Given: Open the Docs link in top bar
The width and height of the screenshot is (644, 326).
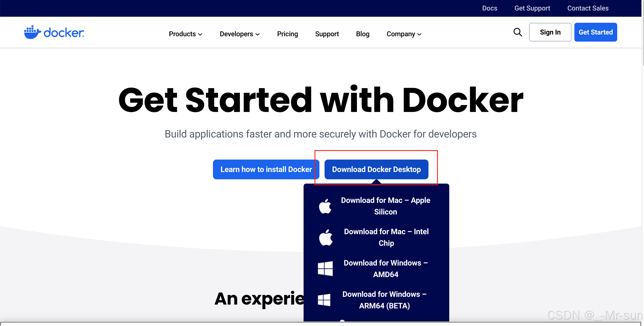Looking at the screenshot, I should 490,8.
